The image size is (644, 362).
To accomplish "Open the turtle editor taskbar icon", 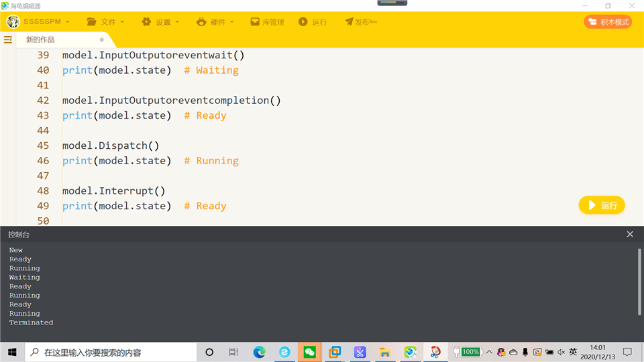I will [x=411, y=352].
